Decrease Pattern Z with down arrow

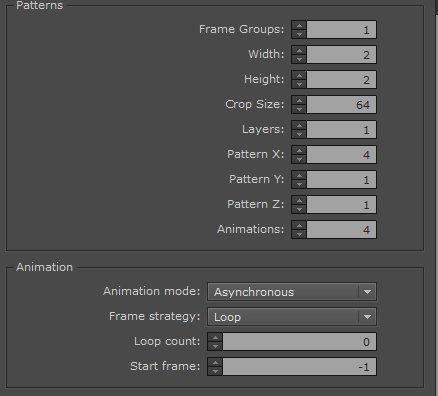click(299, 209)
